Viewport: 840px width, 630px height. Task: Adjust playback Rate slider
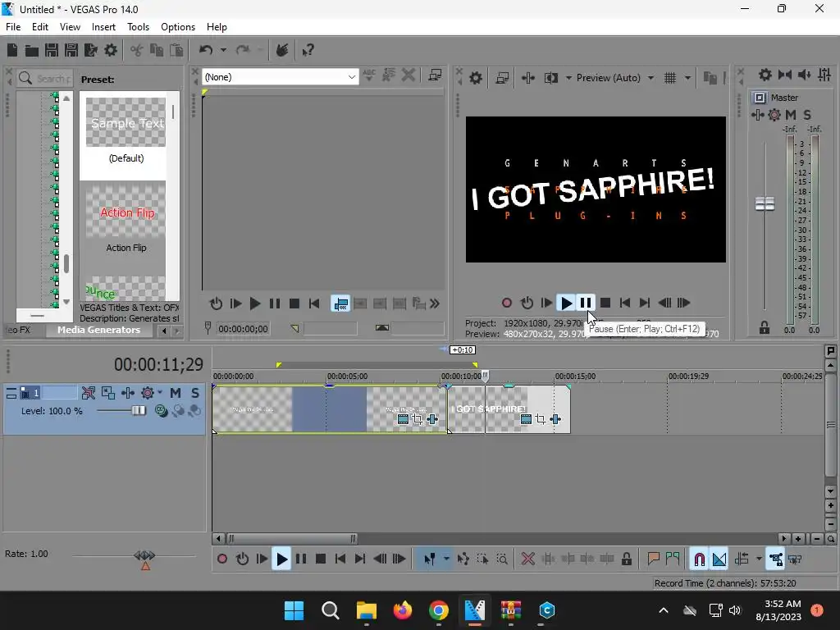tap(144, 556)
